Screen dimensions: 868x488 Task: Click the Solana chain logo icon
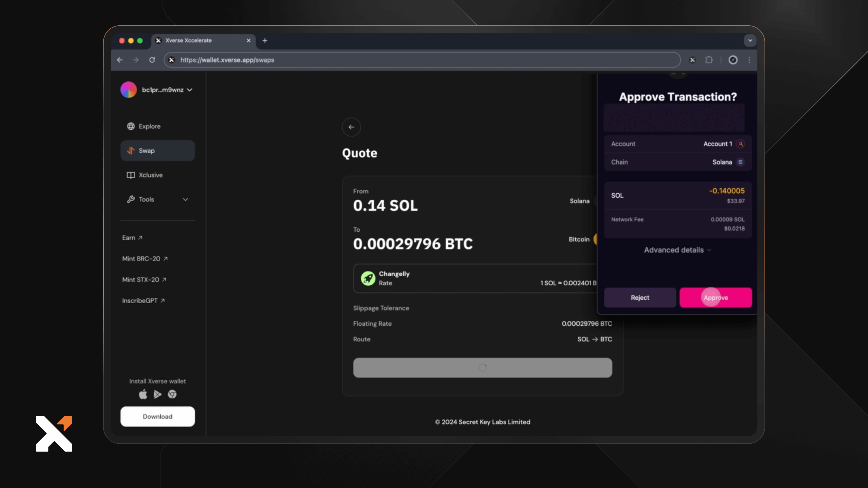click(740, 162)
